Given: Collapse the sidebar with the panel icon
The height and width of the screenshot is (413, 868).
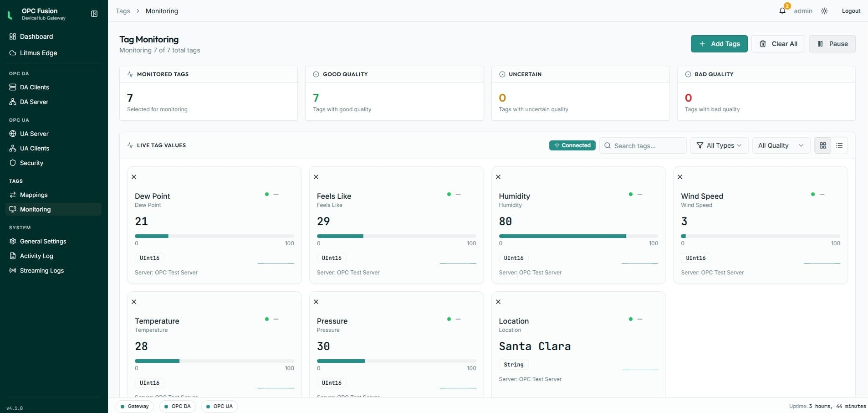Looking at the screenshot, I should (94, 14).
